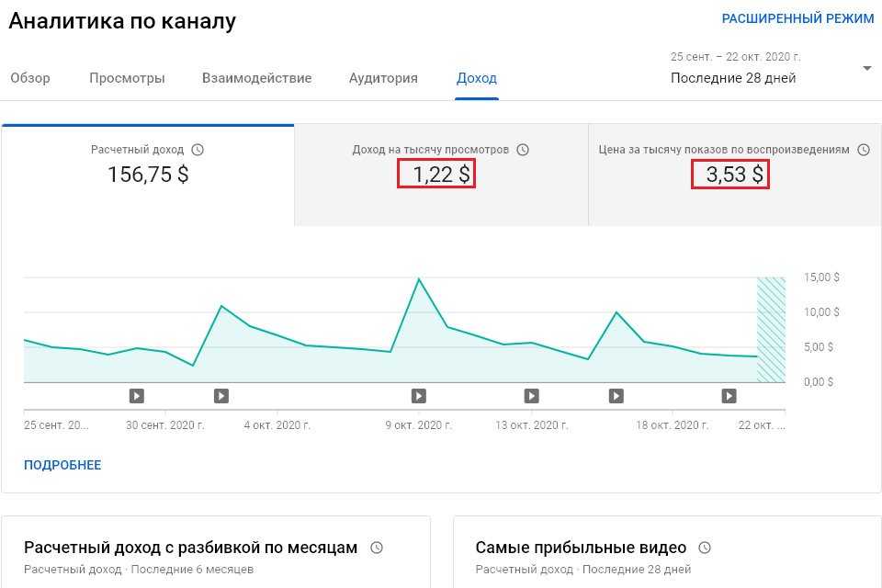Click the ПОДРОБНЕЕ link below the chart
The image size is (882, 588).
coord(62,465)
